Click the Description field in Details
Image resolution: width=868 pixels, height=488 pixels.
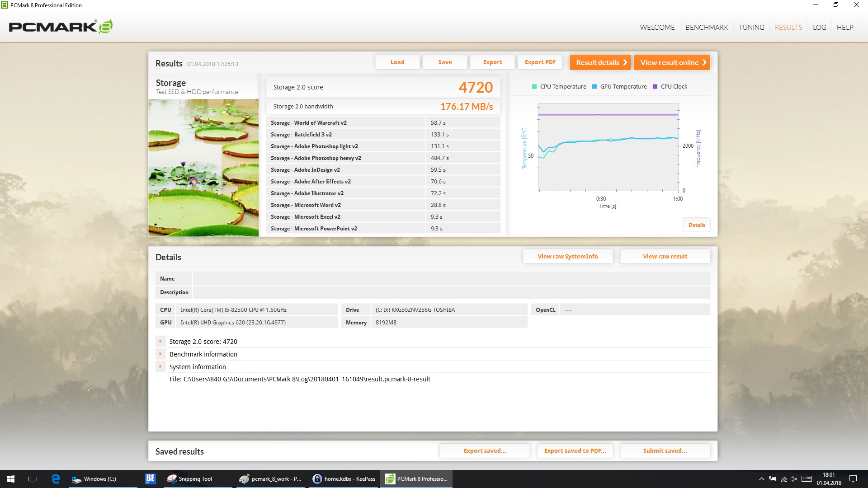click(451, 292)
